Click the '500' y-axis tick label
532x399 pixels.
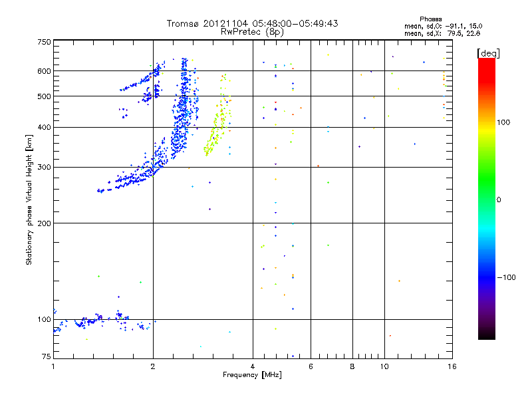[x=45, y=96]
